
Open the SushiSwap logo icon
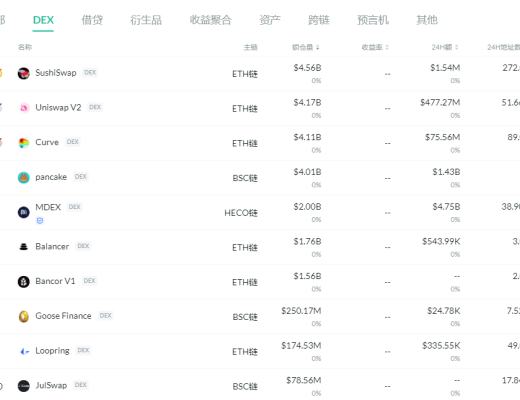point(24,73)
